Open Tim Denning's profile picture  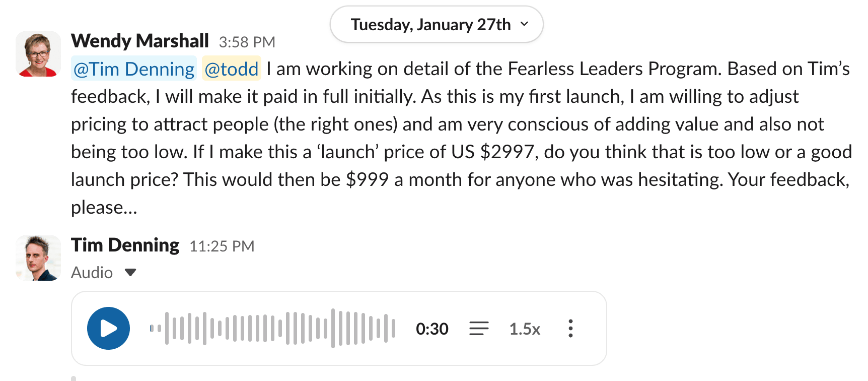pos(38,258)
